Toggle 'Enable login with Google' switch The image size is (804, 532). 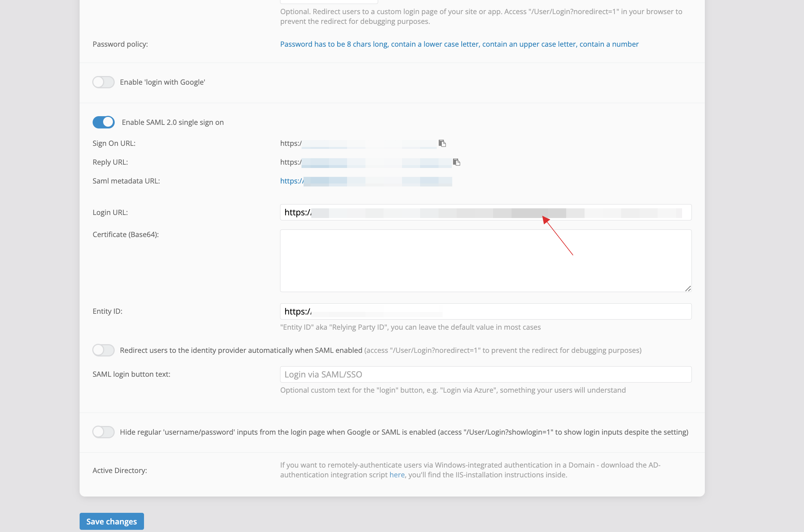point(103,82)
